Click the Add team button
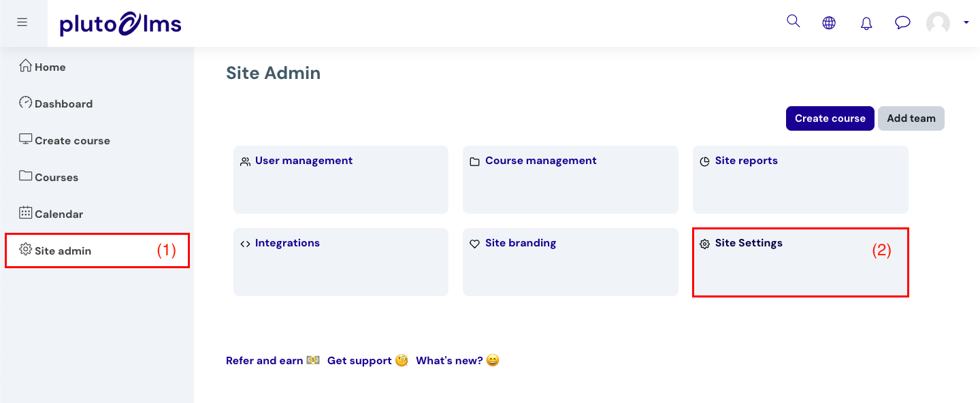980x403 pixels. pyautogui.click(x=911, y=118)
